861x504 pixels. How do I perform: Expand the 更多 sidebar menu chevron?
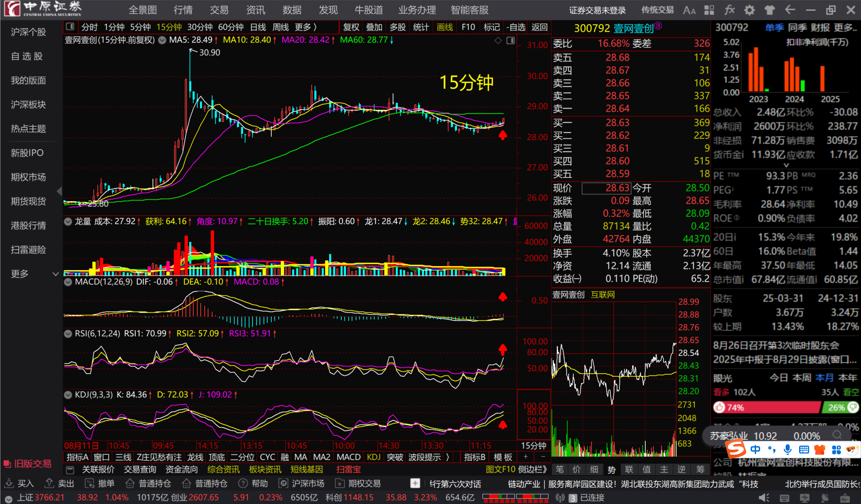56,274
